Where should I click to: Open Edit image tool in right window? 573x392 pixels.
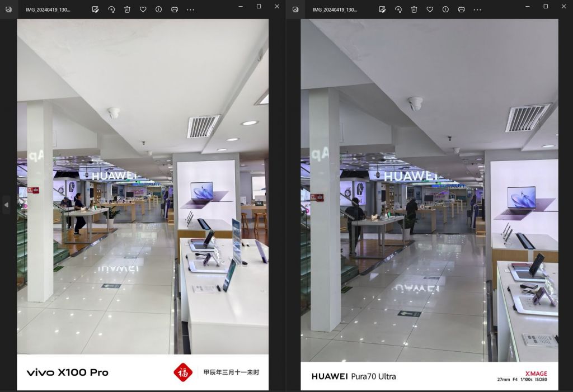pos(382,10)
